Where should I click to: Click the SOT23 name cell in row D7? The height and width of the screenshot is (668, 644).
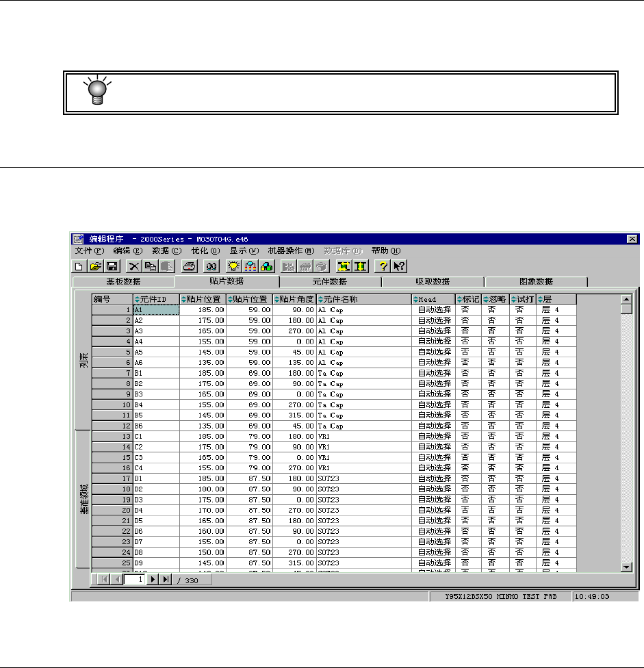click(x=364, y=542)
